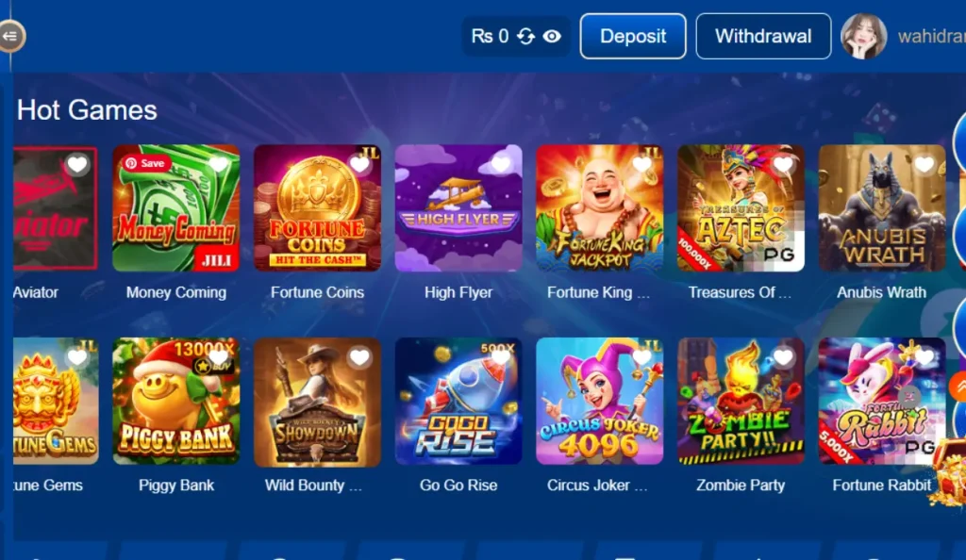The image size is (966, 560).
Task: Click the orange scroll-to-top arrow
Action: tap(958, 387)
